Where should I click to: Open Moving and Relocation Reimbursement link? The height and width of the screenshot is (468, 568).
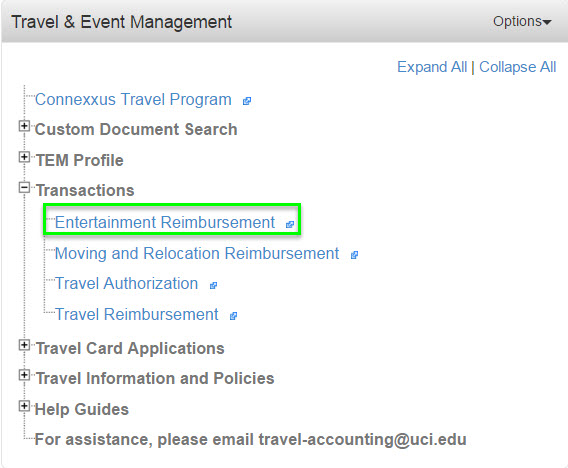[197, 253]
